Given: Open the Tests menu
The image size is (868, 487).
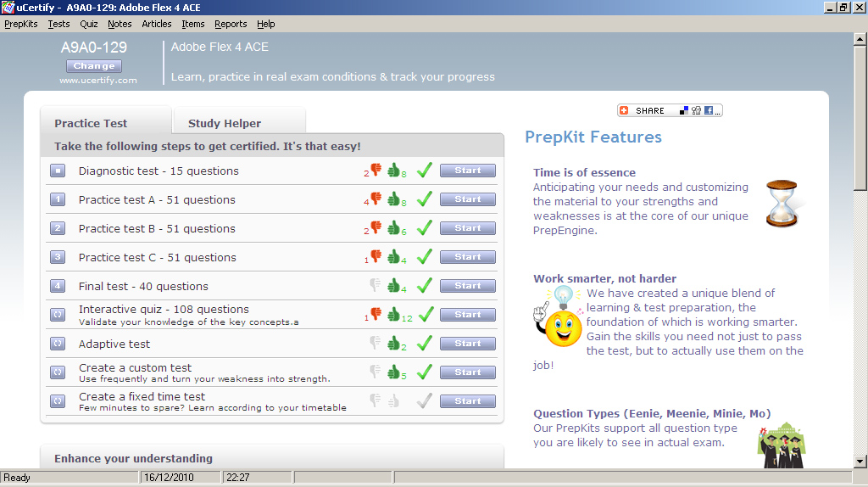Looking at the screenshot, I should pos(58,24).
